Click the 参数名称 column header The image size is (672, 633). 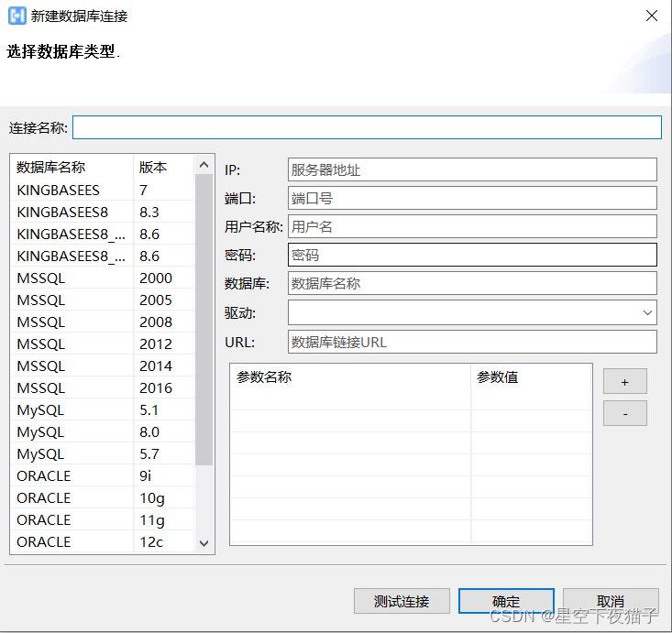tap(350, 377)
